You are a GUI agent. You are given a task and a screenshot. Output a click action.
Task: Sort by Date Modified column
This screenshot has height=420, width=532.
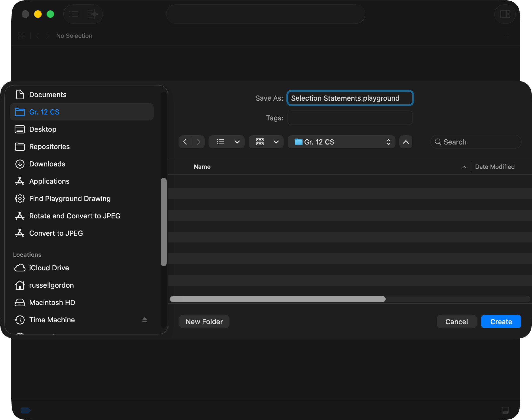tap(495, 167)
